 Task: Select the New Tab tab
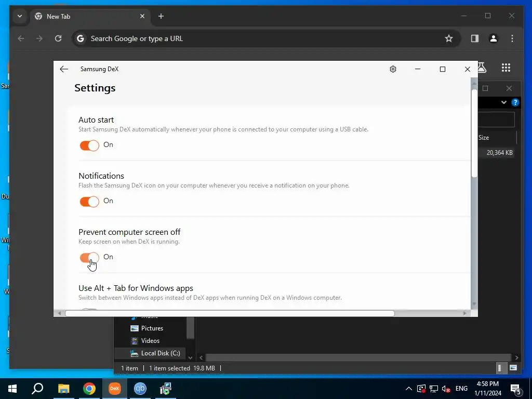point(90,16)
